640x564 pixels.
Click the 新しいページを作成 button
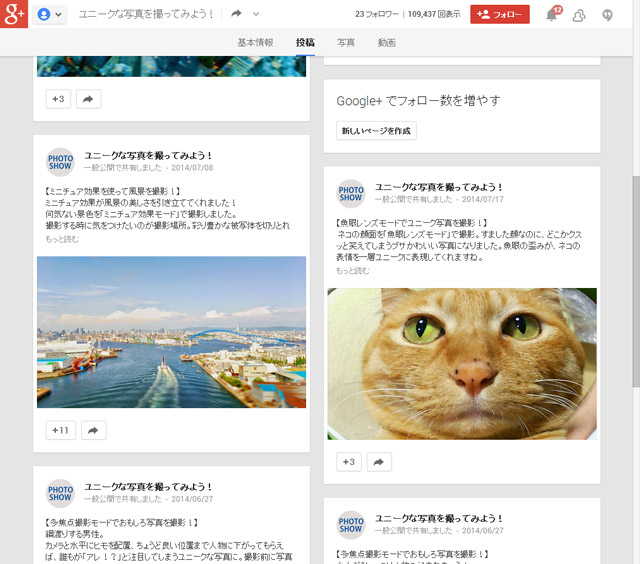(376, 131)
